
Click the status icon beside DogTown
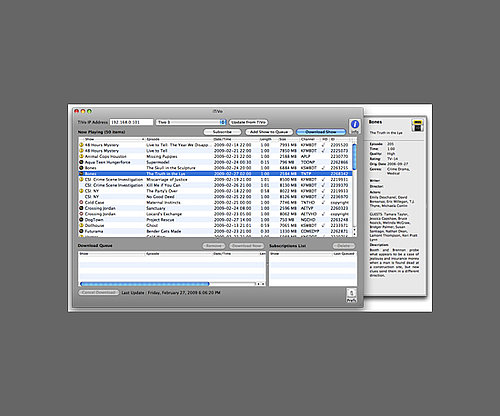coord(81,220)
